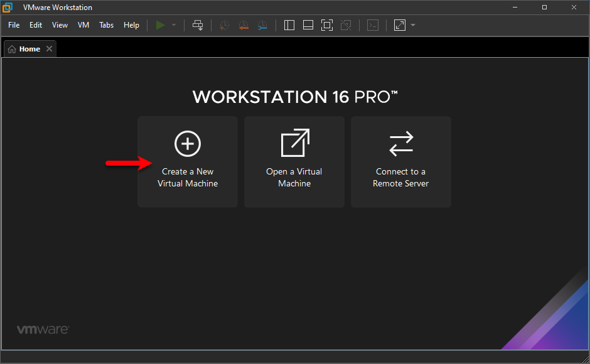This screenshot has height=364, width=590.
Task: Click Connect to a Remote Server
Action: pos(400,161)
